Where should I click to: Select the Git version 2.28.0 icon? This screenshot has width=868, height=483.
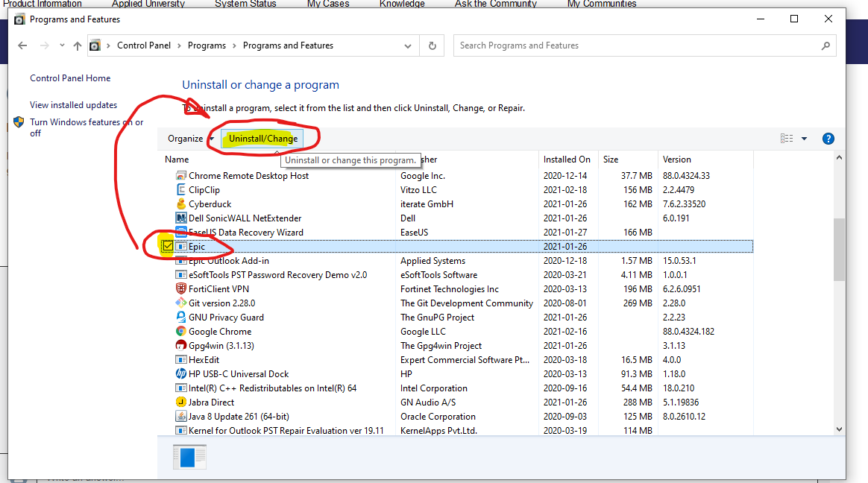click(181, 303)
